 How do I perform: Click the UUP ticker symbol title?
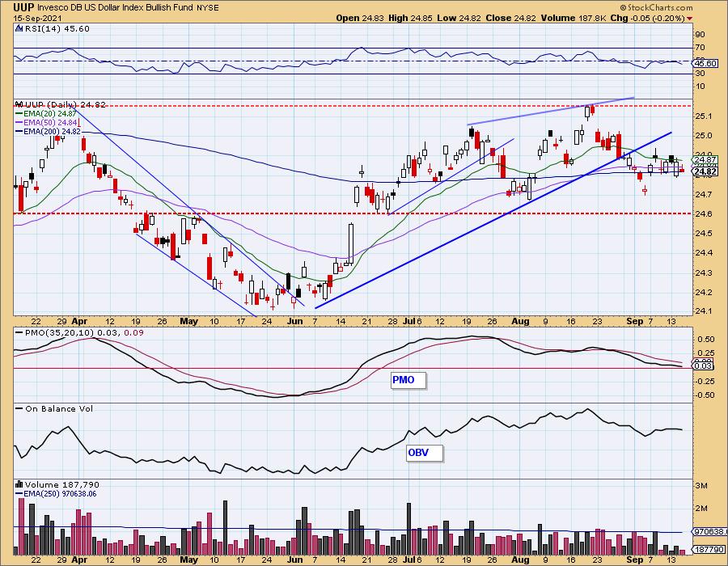[x=23, y=7]
